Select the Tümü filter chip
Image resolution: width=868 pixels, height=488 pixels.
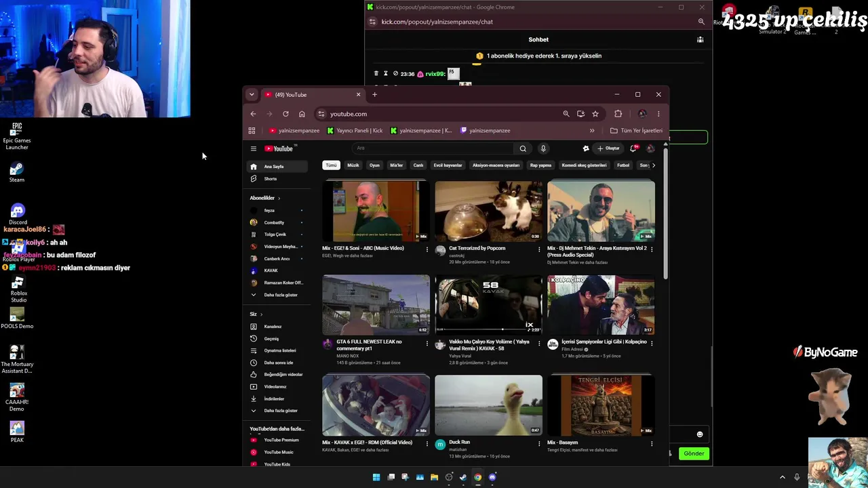point(331,165)
